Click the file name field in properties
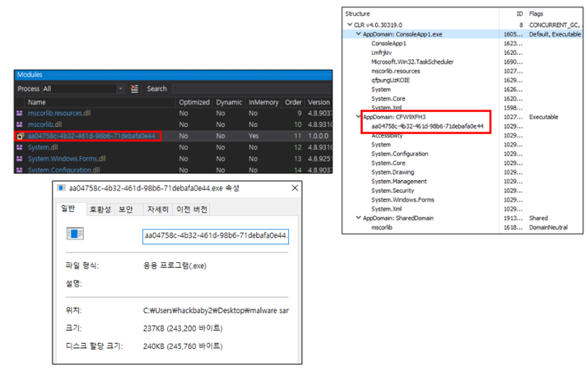Viewport: 588px width, 368px height. coord(215,236)
